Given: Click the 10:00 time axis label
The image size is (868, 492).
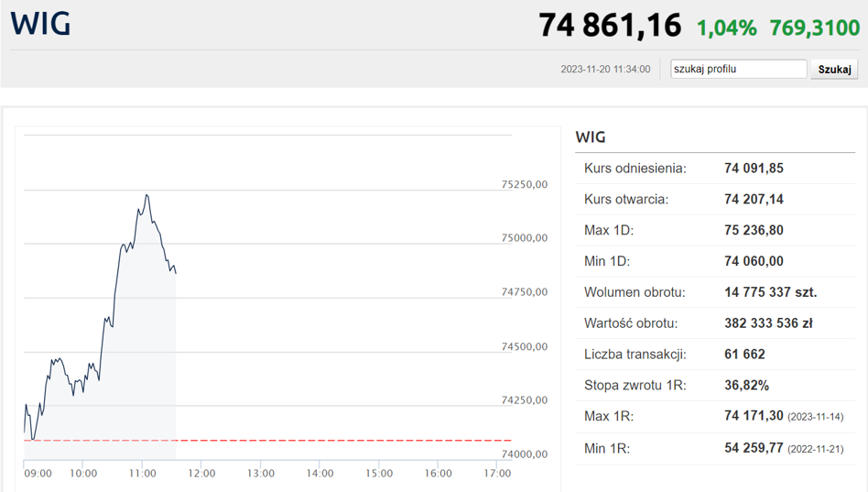Looking at the screenshot, I should [83, 474].
